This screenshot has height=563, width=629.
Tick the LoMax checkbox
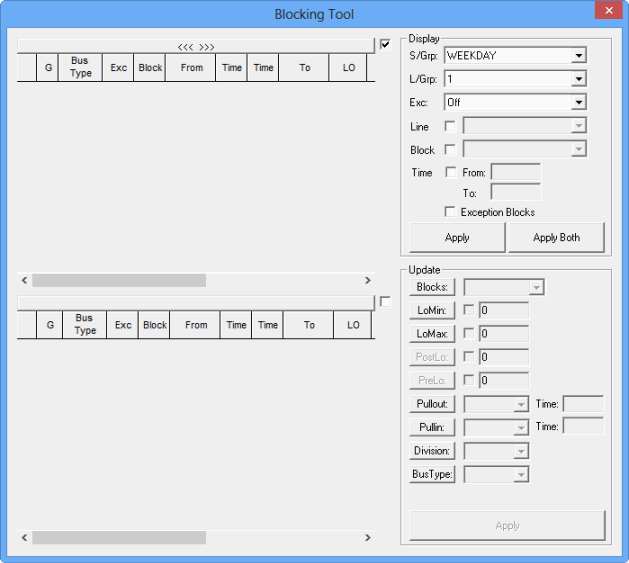pos(469,333)
